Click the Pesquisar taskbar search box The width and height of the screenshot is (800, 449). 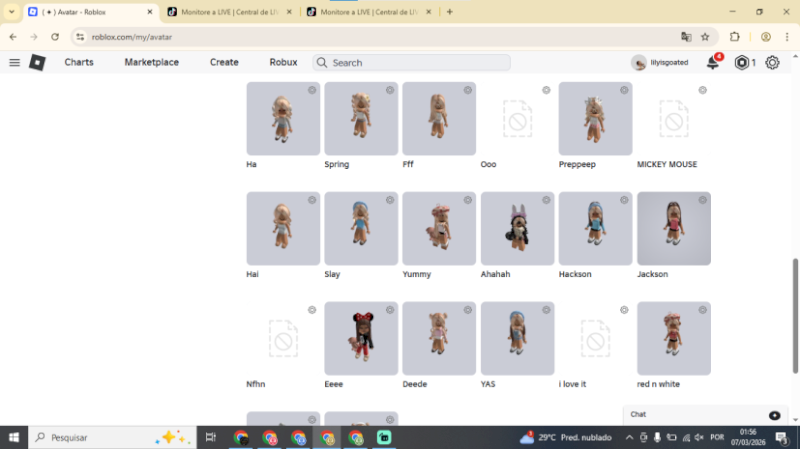click(112, 437)
